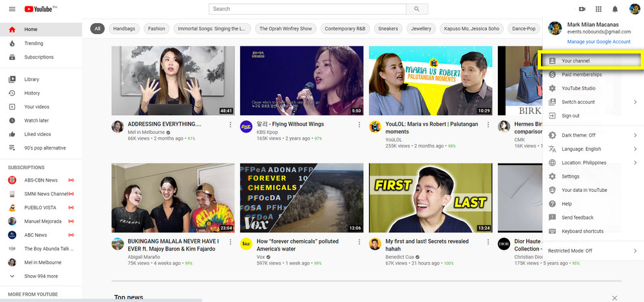The width and height of the screenshot is (644, 302).
Task: Expand Language: English option
Action: click(x=593, y=149)
